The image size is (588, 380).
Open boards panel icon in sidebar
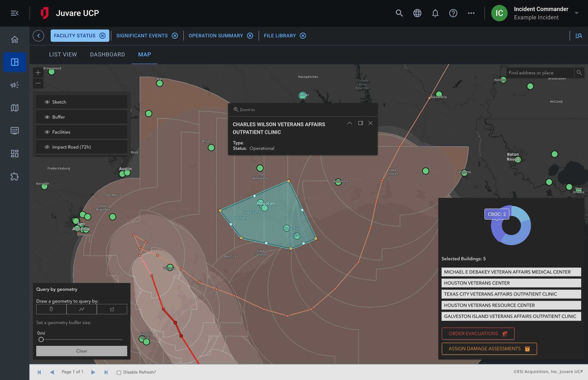pos(14,62)
